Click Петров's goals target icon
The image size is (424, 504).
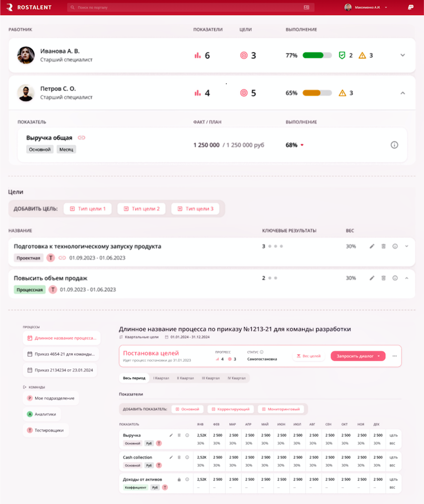pos(244,93)
